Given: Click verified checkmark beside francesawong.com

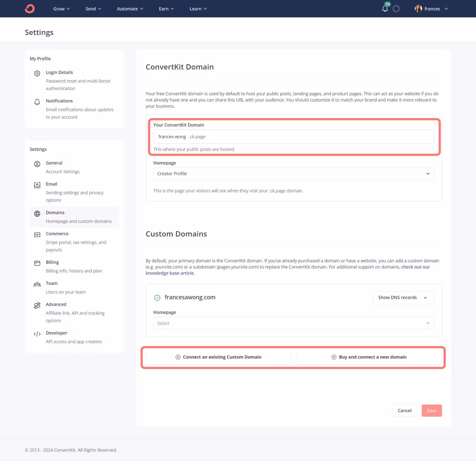Looking at the screenshot, I should point(157,298).
